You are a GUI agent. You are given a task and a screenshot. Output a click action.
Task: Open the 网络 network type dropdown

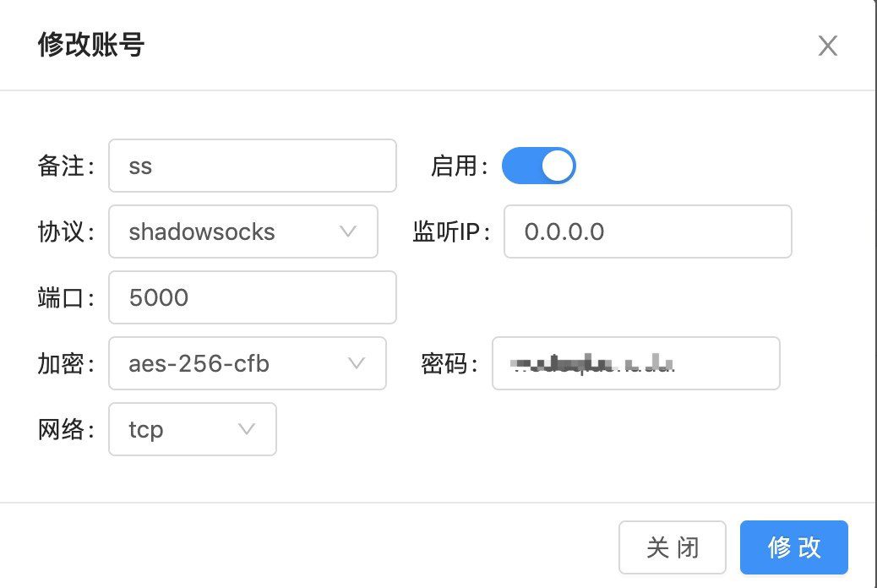click(x=192, y=429)
